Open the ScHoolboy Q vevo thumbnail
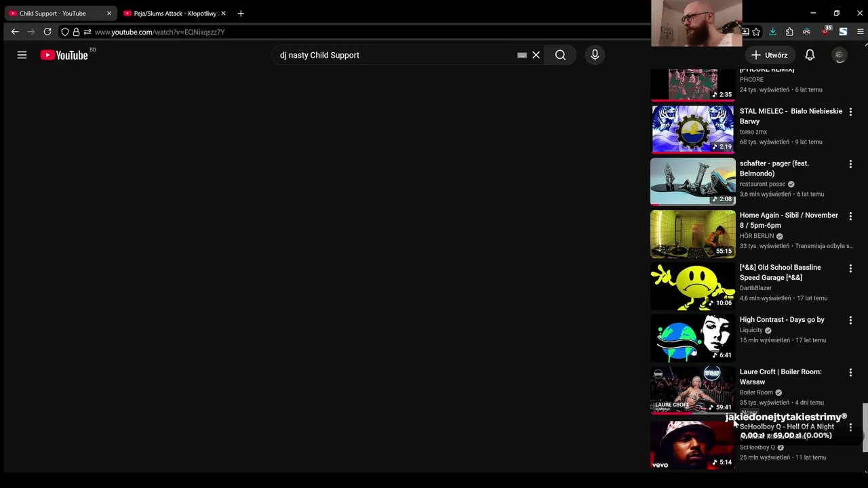Screen dimensions: 868x488 point(692,445)
